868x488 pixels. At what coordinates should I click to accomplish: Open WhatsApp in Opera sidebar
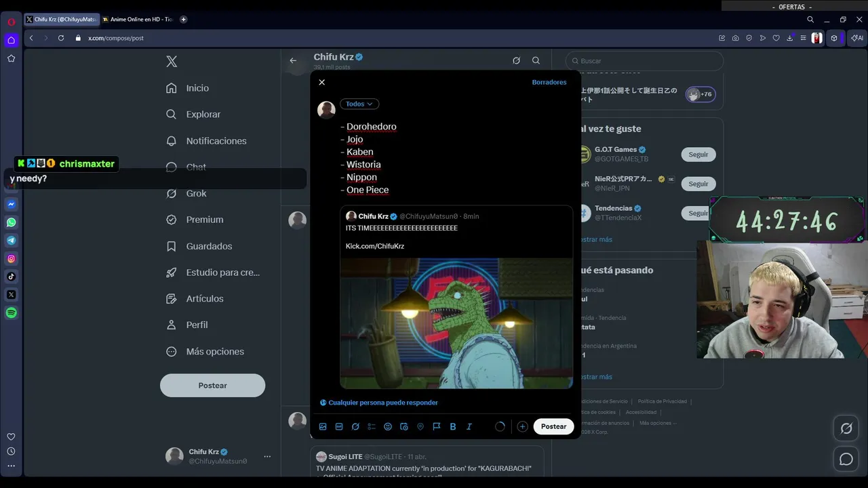coord(12,222)
